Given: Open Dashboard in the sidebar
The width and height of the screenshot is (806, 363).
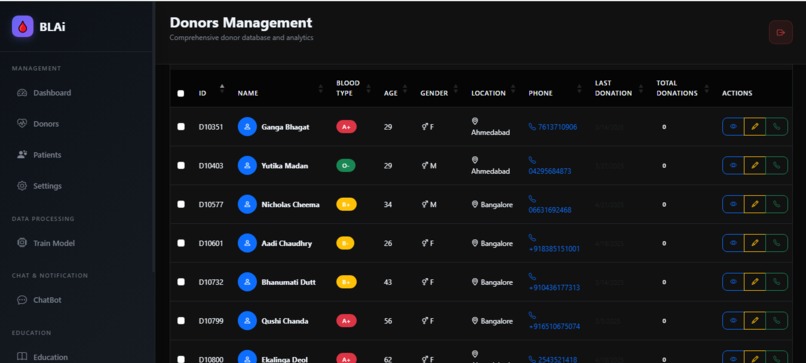Looking at the screenshot, I should click(77, 93).
